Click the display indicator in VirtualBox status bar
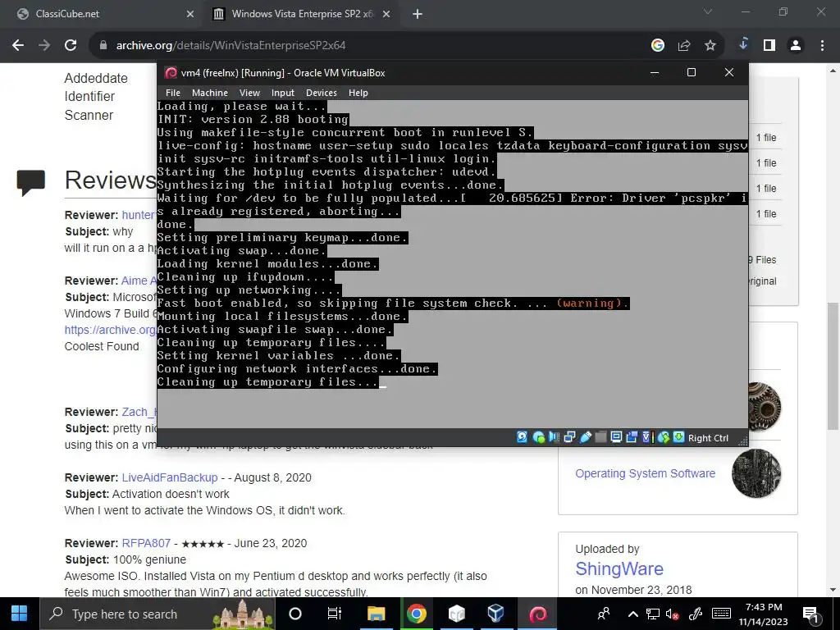This screenshot has height=630, width=840. tap(617, 437)
